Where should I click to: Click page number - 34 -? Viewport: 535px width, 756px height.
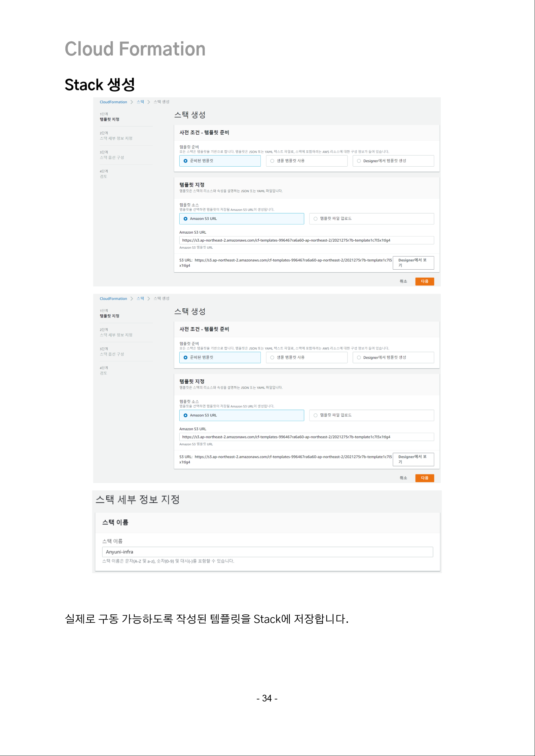click(x=267, y=698)
